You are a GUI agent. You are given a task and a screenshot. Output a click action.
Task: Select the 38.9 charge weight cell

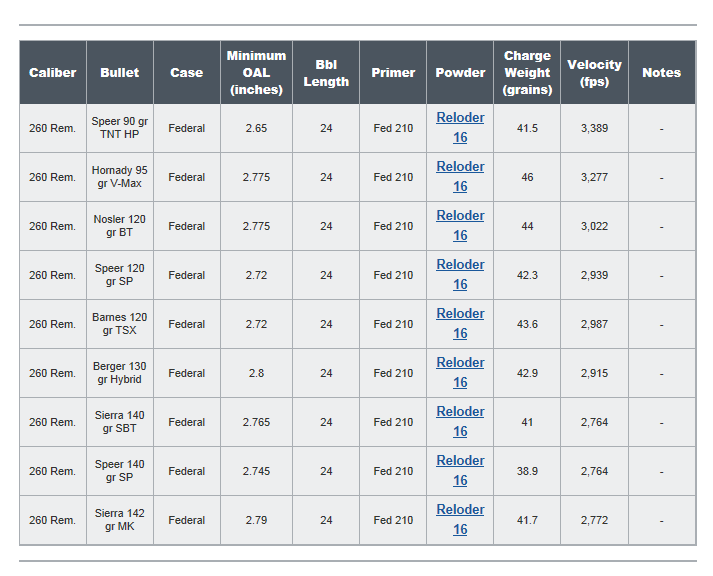527,471
